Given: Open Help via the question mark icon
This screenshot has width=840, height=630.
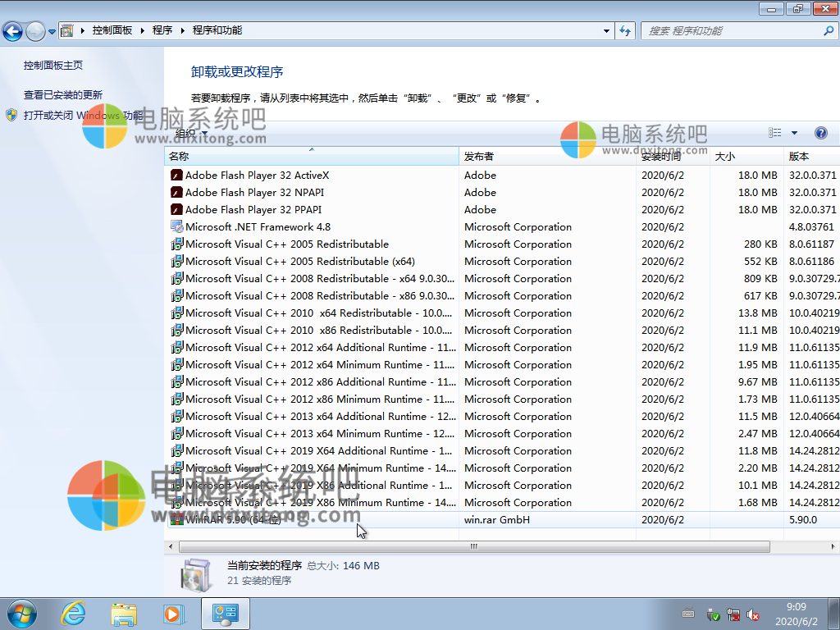Looking at the screenshot, I should (821, 132).
